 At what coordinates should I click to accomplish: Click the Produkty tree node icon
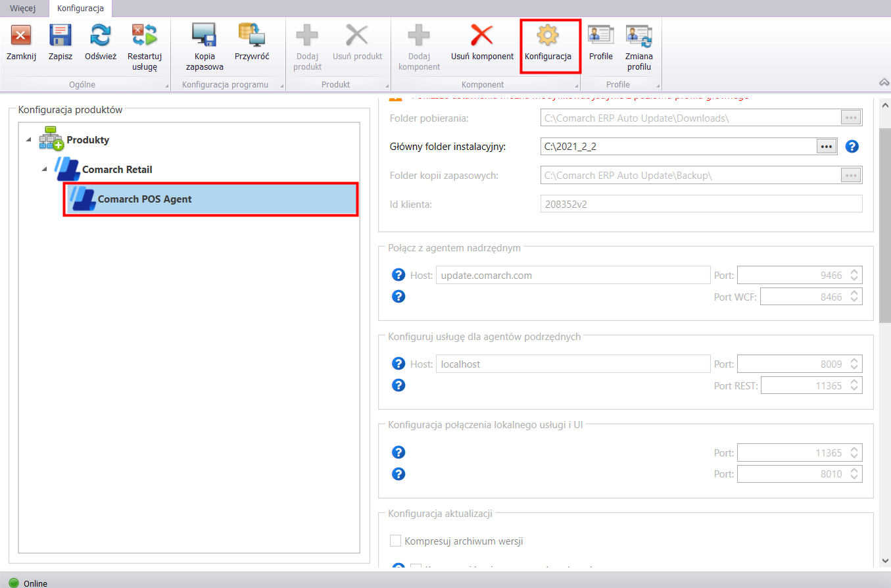tap(51, 139)
